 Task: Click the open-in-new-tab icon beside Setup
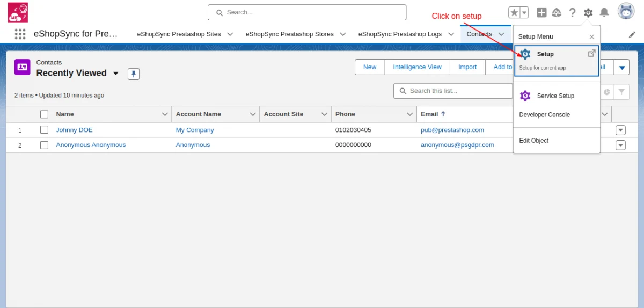[x=591, y=53]
